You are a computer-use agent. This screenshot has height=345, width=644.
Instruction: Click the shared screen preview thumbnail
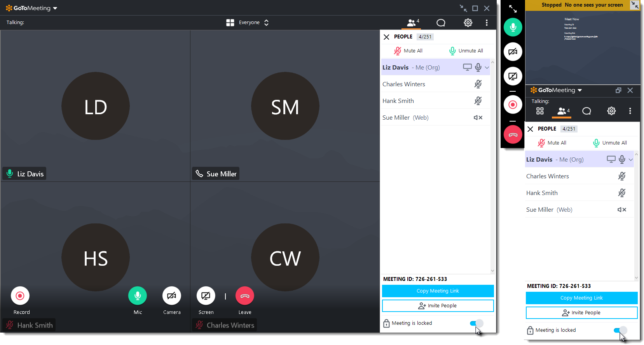[583, 47]
